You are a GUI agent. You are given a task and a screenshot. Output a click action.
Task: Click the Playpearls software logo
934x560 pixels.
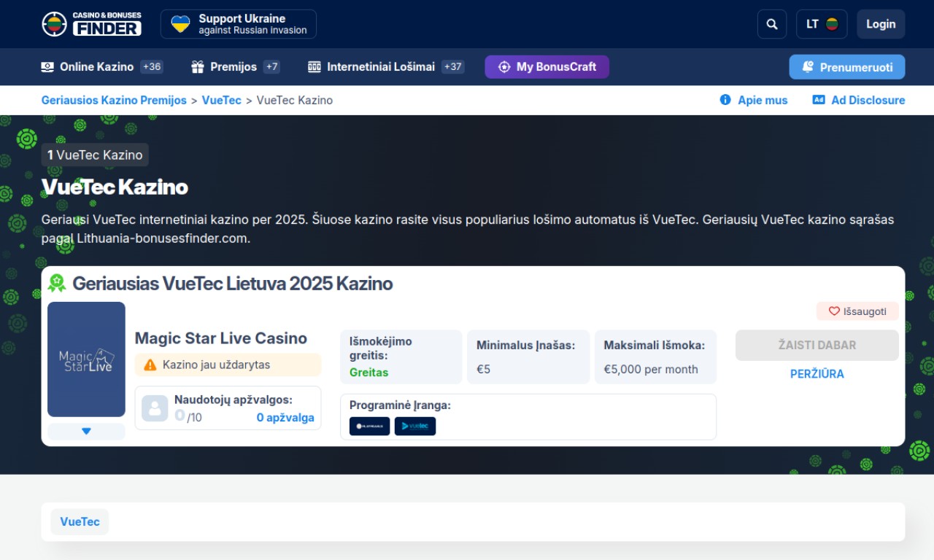[x=370, y=426]
